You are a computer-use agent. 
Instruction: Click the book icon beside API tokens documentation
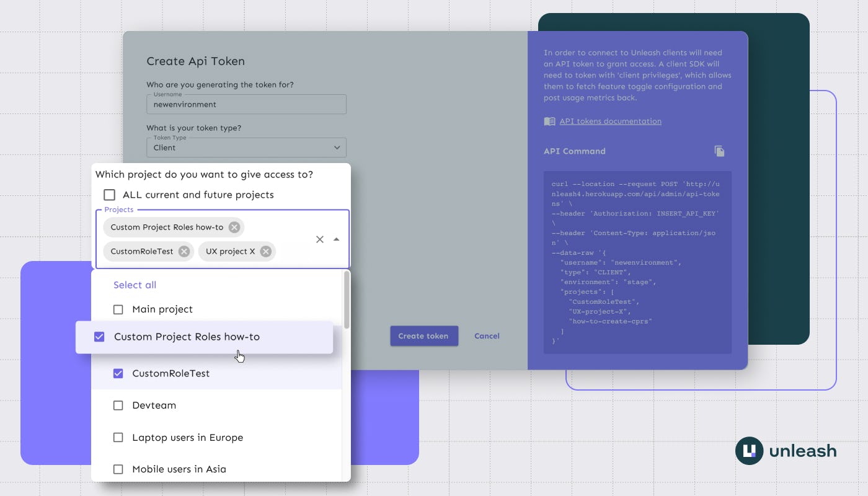coord(549,122)
